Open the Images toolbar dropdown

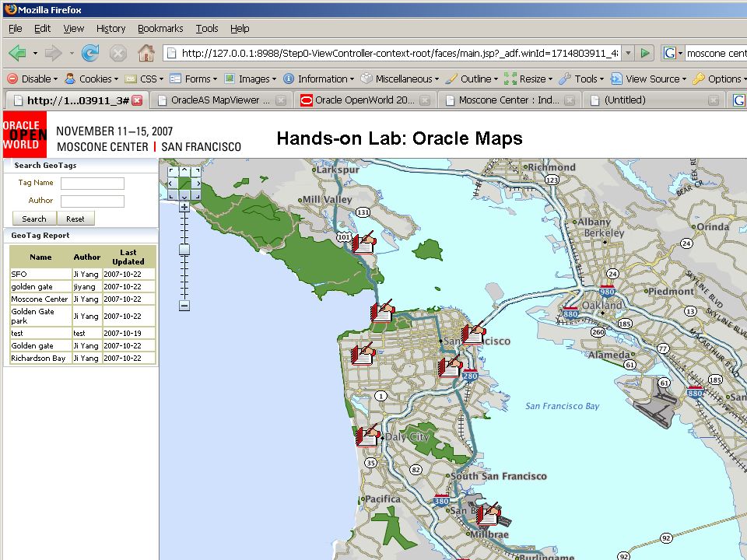tap(251, 79)
